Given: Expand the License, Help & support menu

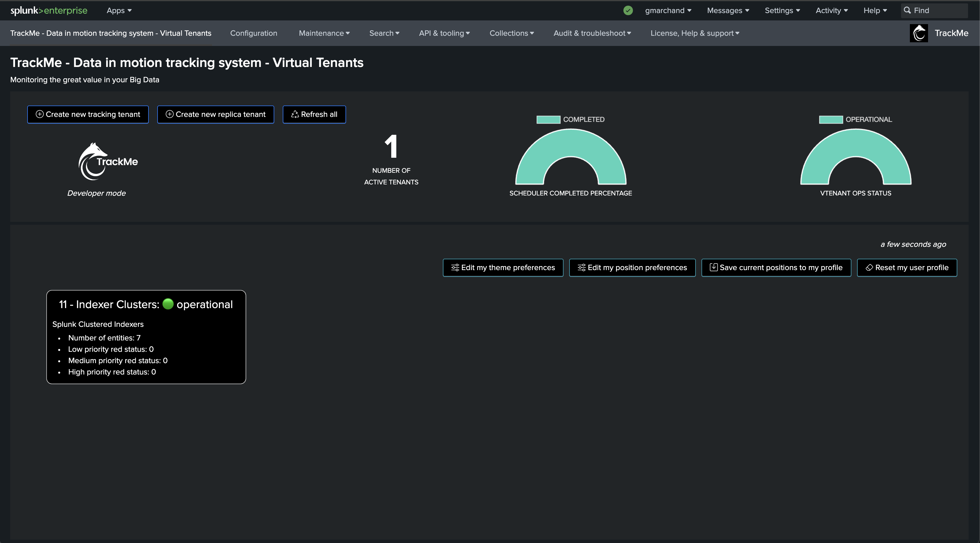Looking at the screenshot, I should pos(695,33).
